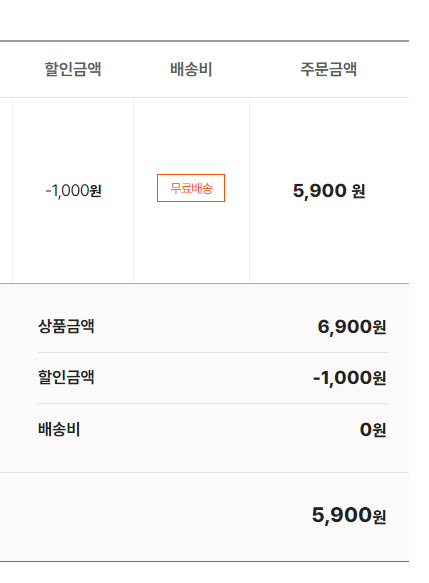Click the dark top border above the column headers
Image resolution: width=429 pixels, height=583 pixels.
(204, 41)
